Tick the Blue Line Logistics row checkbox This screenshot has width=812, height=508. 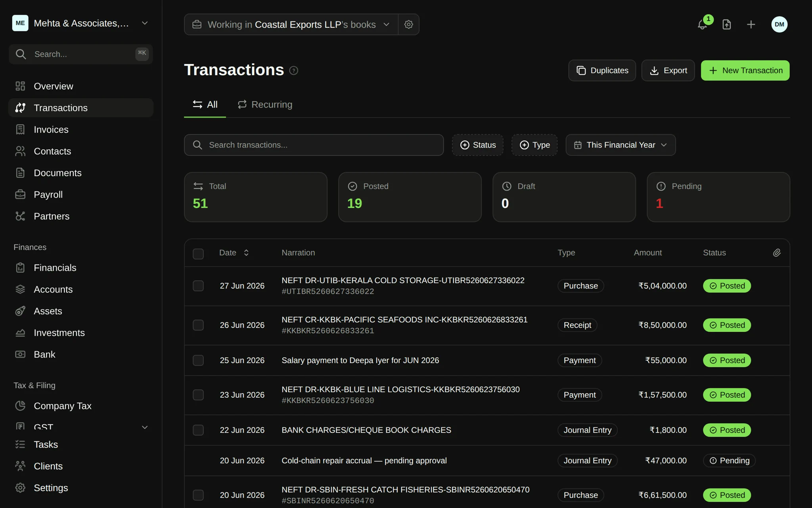point(198,395)
